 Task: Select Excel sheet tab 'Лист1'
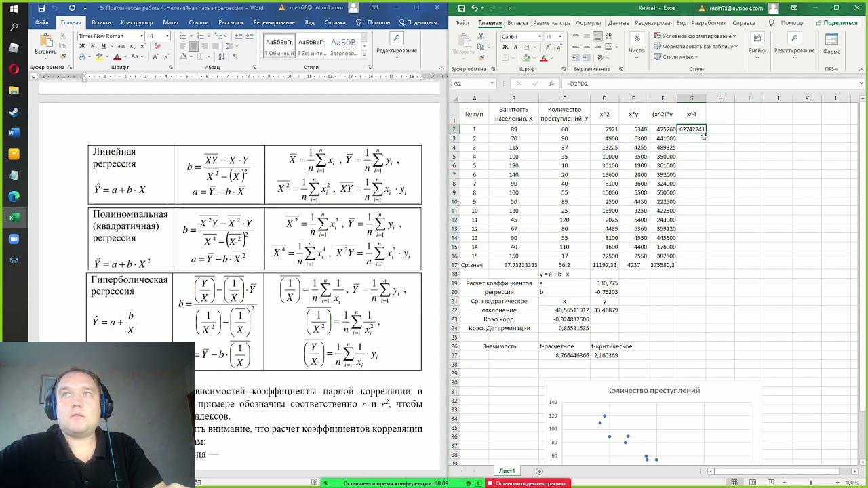507,470
